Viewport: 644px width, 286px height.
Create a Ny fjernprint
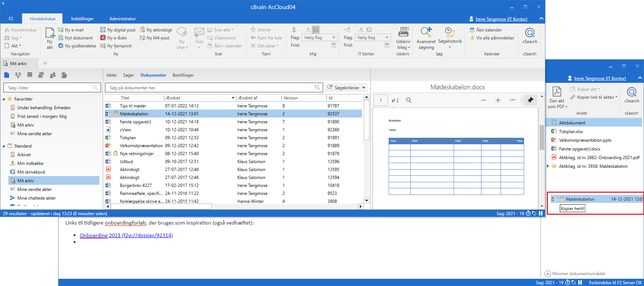[x=116, y=46]
